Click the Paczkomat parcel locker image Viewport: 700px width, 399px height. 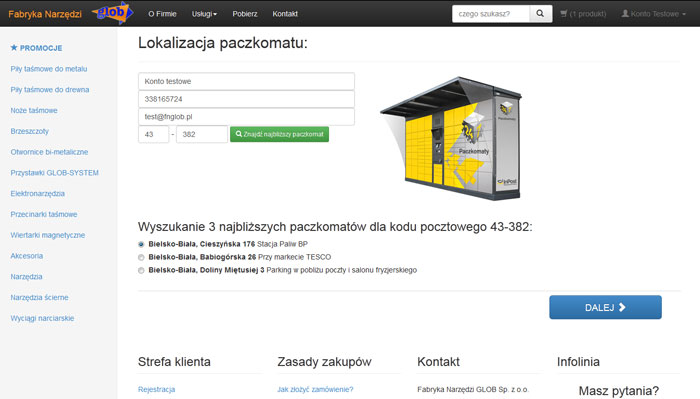click(x=451, y=138)
